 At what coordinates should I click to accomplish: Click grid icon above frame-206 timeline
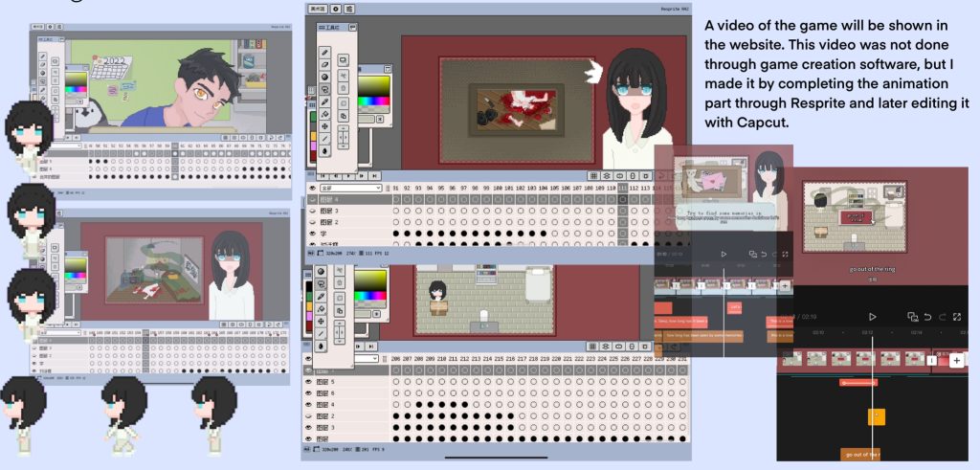pos(591,347)
